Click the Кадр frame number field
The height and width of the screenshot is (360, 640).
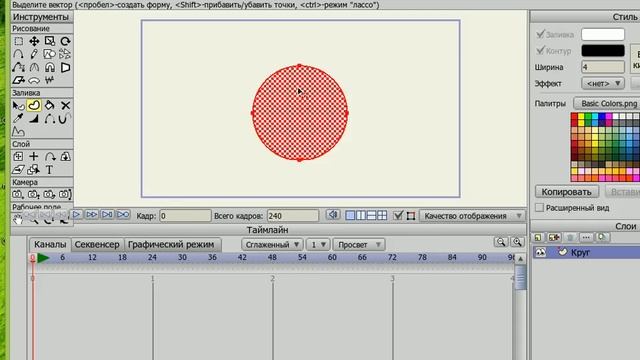185,216
